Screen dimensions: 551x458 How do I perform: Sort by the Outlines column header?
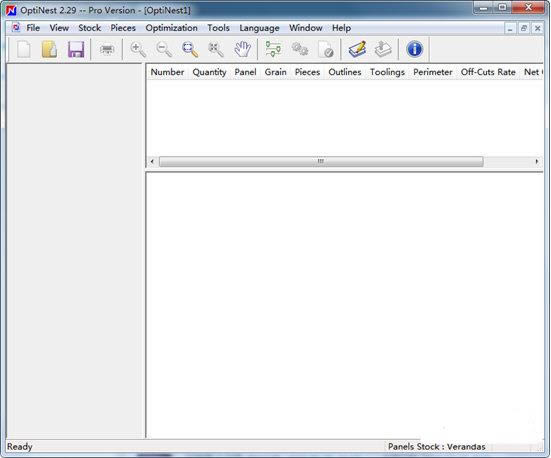345,72
